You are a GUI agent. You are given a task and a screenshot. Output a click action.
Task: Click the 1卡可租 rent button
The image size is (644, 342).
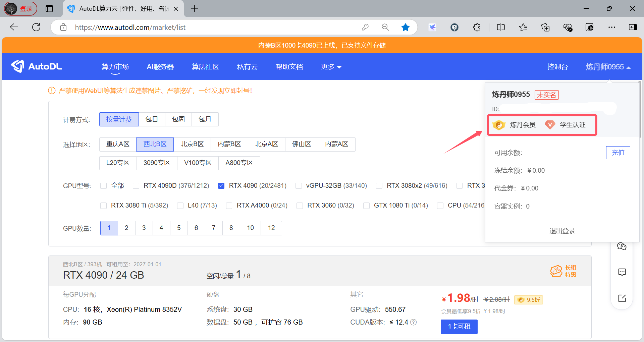[459, 327]
